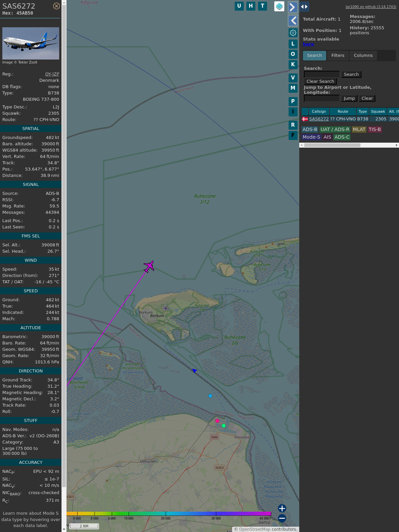
Task: Toggle the M map button
Action: [293, 88]
